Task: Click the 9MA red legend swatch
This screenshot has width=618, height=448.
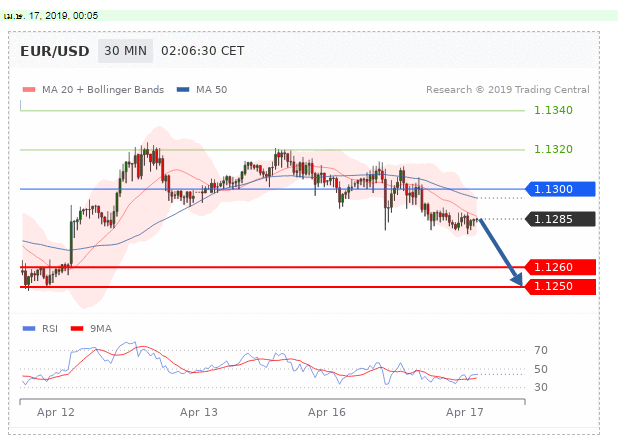Action: click(77, 329)
